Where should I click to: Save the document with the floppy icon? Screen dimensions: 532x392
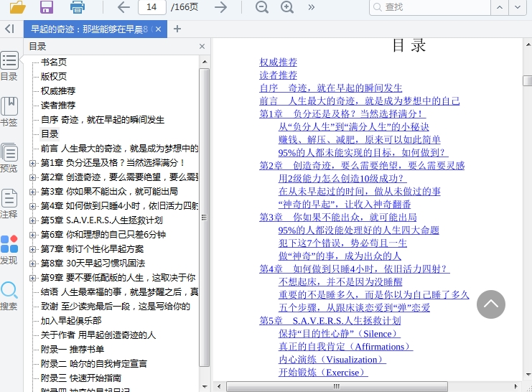coord(47,6)
